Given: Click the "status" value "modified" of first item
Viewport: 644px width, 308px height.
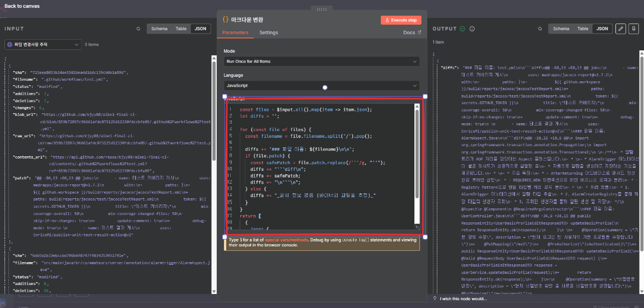Looking at the screenshot, I should (50, 87).
